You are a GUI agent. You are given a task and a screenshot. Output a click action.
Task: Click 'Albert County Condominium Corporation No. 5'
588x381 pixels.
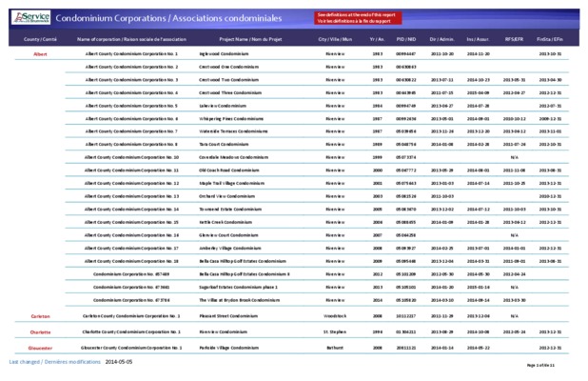[131, 106]
